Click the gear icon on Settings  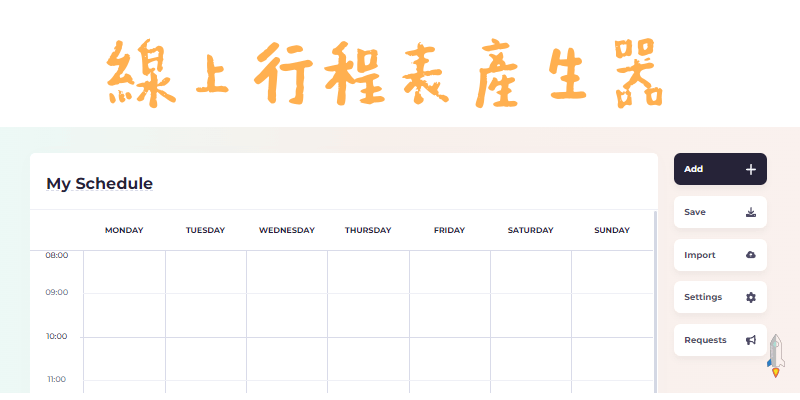(751, 297)
